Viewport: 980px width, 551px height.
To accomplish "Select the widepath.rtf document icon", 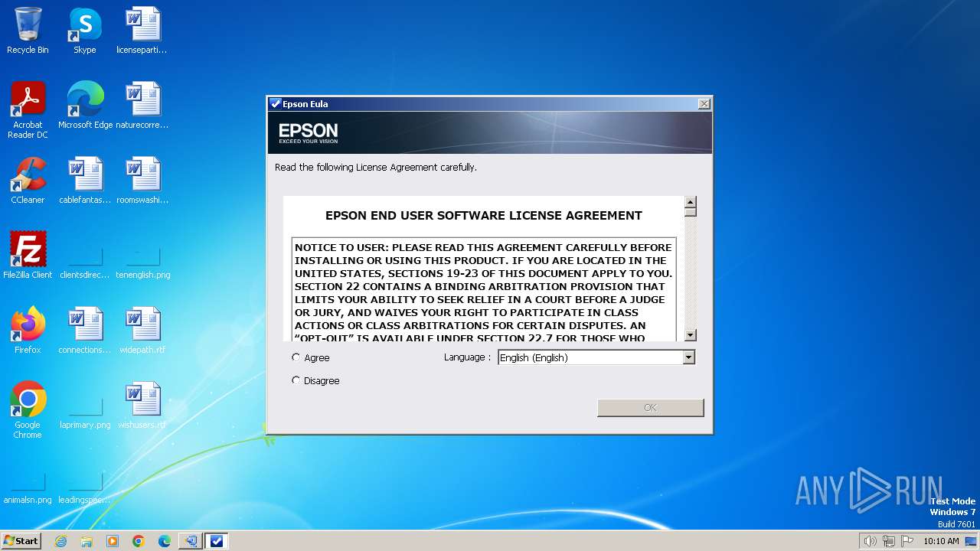I will tap(142, 331).
